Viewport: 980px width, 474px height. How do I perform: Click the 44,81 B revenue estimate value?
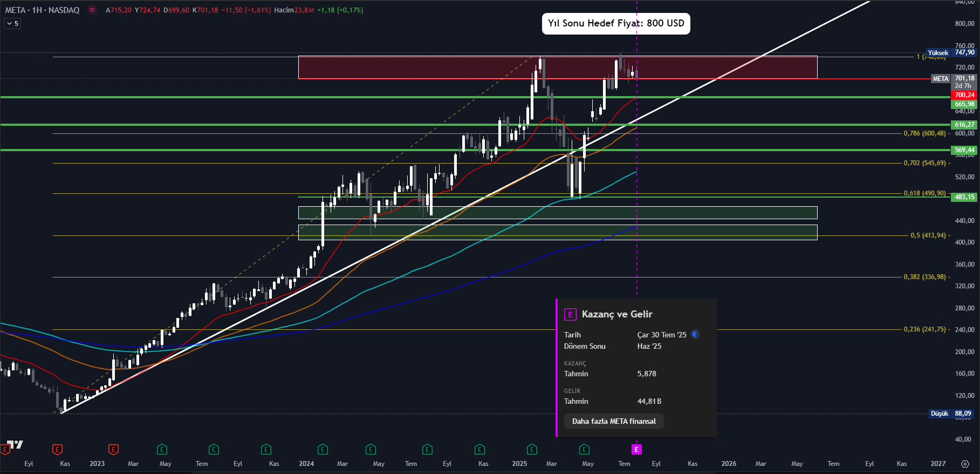(x=649, y=401)
